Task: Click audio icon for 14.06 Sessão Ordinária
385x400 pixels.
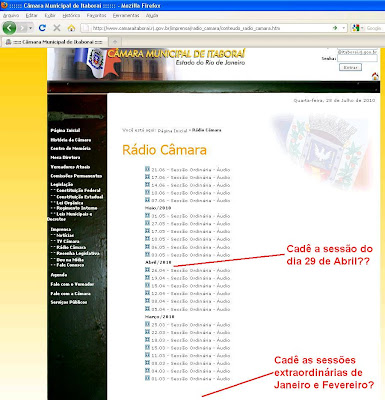Action: tap(147, 184)
